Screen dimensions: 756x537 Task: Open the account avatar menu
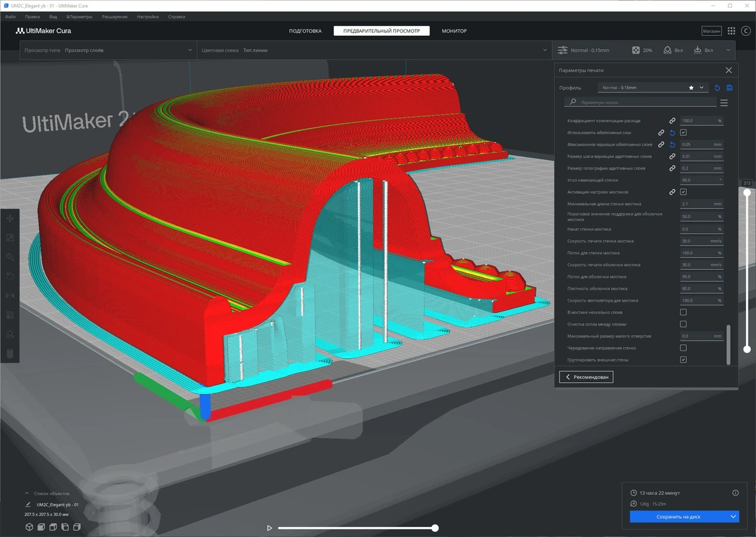(745, 31)
